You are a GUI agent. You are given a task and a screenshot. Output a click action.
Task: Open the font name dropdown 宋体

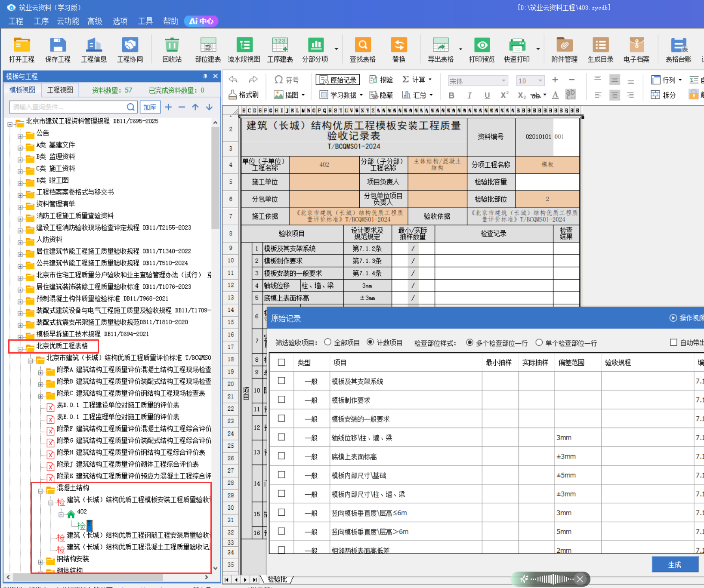pyautogui.click(x=503, y=81)
